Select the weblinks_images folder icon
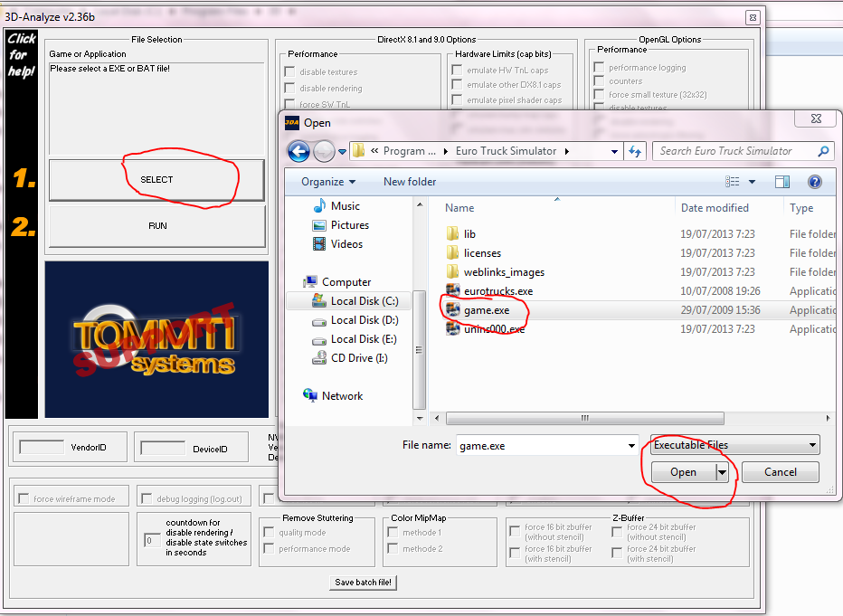Screen dimensions: 843x616 point(452,271)
